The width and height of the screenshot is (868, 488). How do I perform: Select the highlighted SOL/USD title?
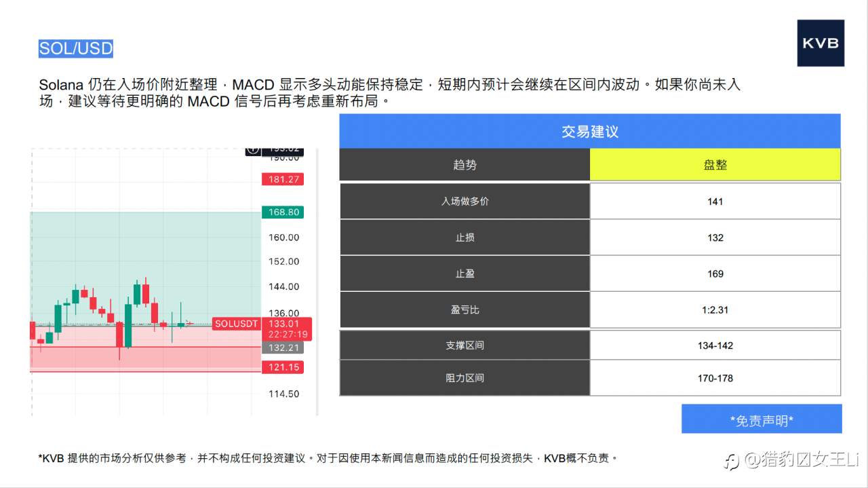tap(75, 48)
